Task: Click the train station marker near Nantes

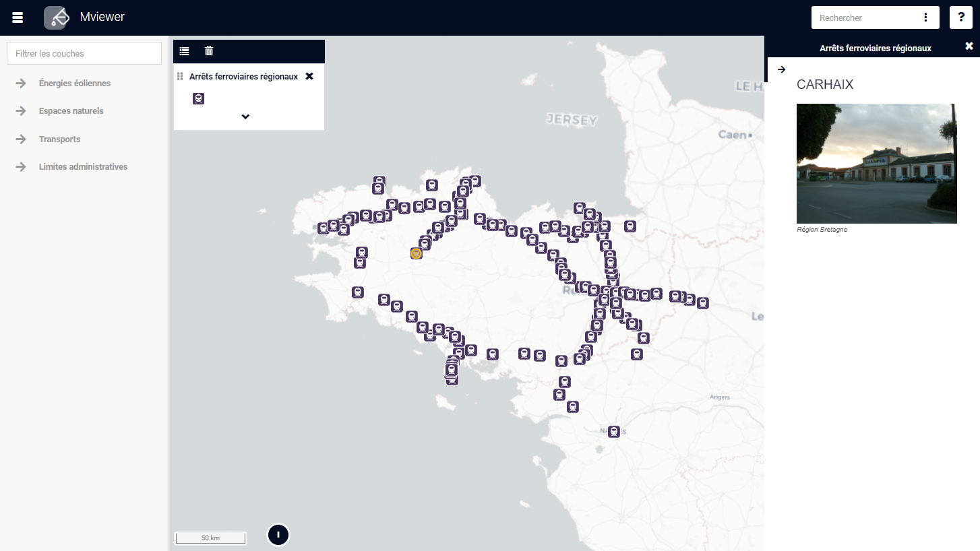Action: coord(613,431)
